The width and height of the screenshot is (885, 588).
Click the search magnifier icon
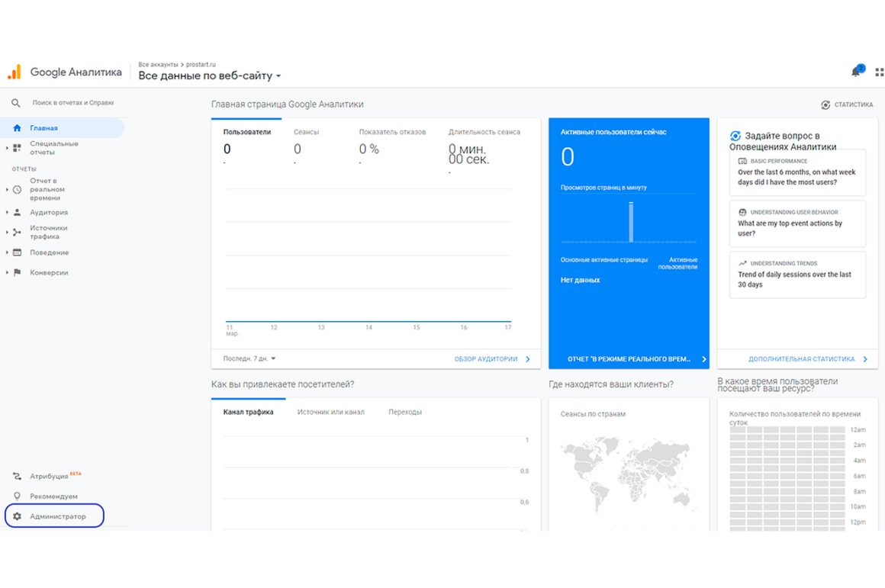click(x=16, y=103)
